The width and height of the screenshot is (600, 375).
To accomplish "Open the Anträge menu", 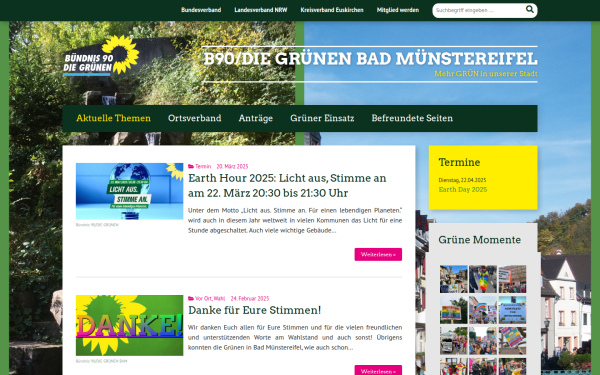I will (x=256, y=118).
